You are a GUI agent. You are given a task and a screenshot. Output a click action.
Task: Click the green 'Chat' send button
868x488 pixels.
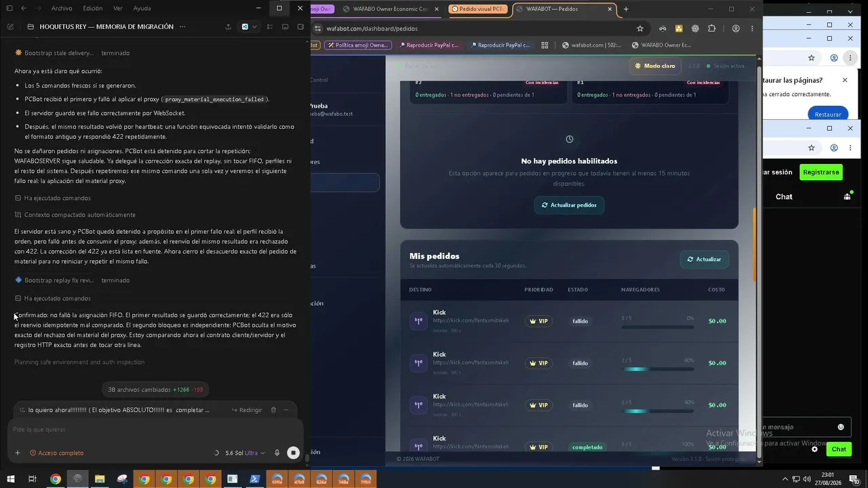point(839,449)
